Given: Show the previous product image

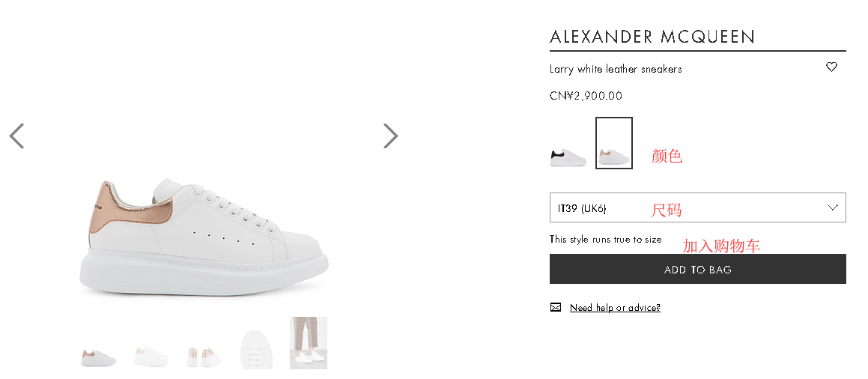Looking at the screenshot, I should pyautogui.click(x=16, y=136).
